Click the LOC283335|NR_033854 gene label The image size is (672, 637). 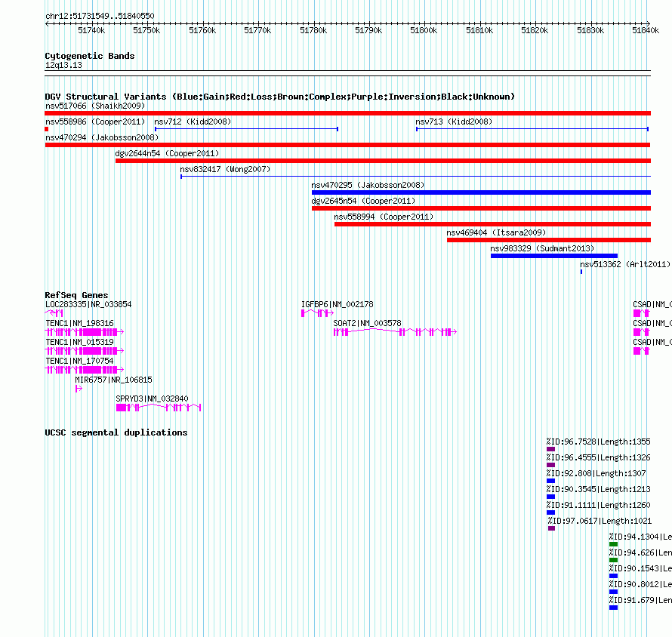[88, 304]
